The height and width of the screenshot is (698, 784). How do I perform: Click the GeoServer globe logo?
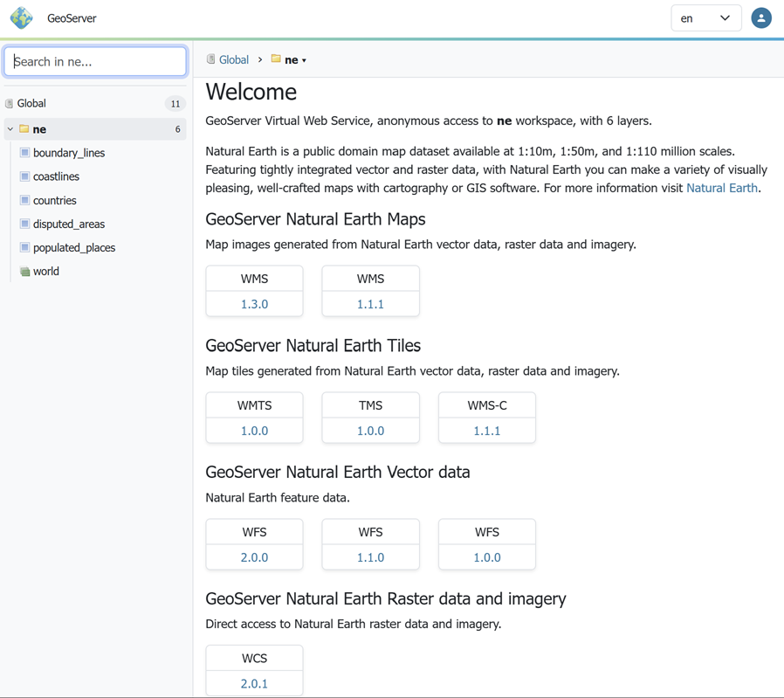(x=22, y=17)
